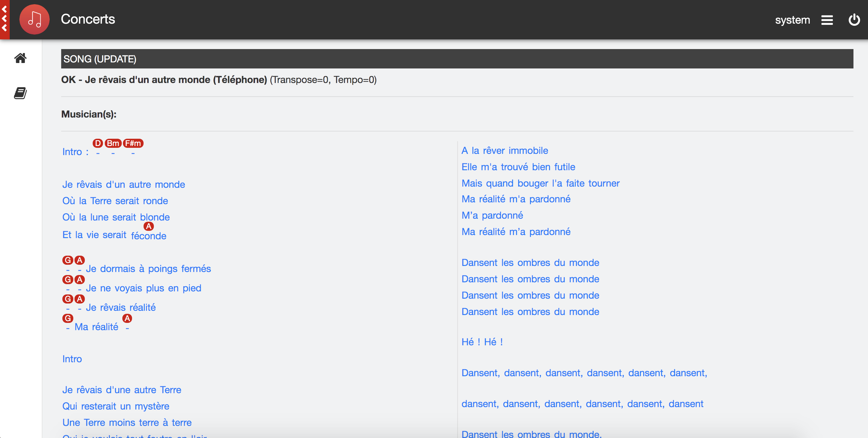
Task: Click lyric 'Je rêvais d'une autre Terre'
Action: (122, 390)
